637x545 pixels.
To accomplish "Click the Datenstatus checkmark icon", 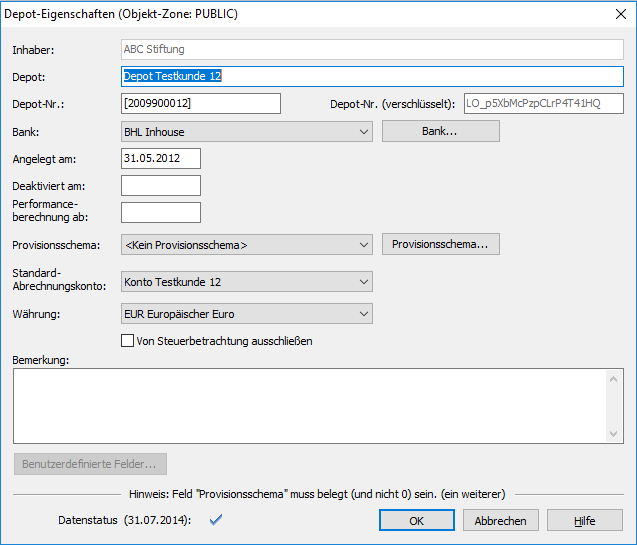I will 214,519.
